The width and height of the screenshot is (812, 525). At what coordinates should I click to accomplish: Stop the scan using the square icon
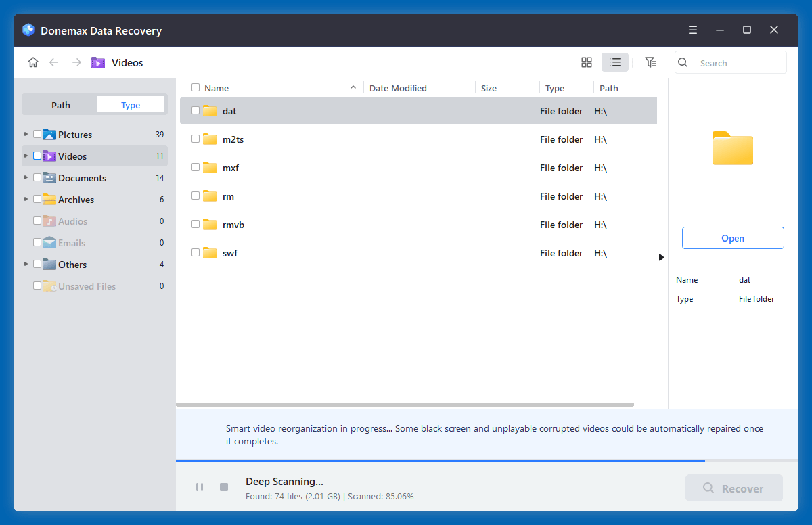223,486
